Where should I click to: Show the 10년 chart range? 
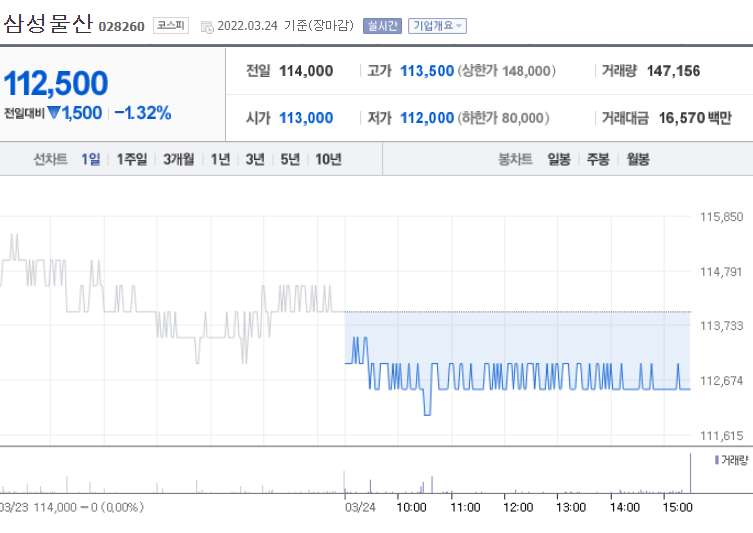(328, 159)
